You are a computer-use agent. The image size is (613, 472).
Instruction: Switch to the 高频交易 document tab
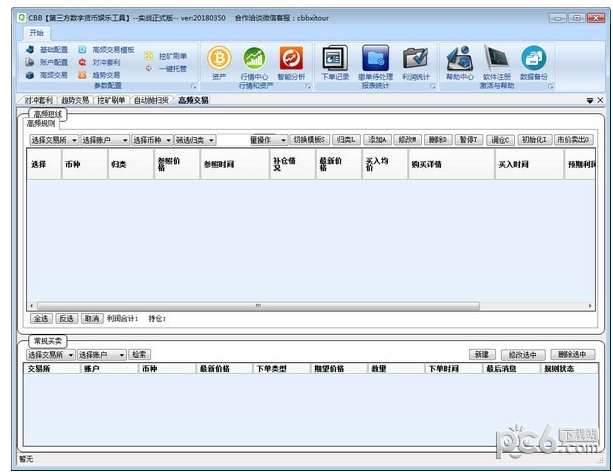click(x=193, y=101)
